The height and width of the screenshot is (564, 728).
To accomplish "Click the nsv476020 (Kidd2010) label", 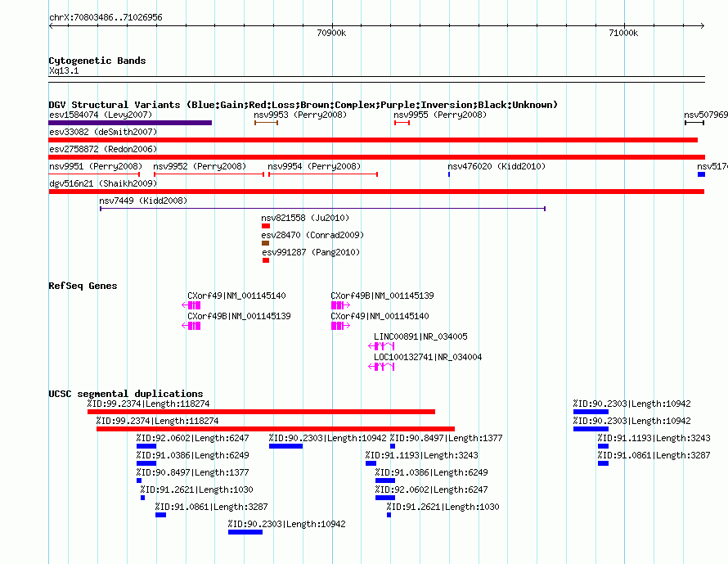I will coord(497,166).
